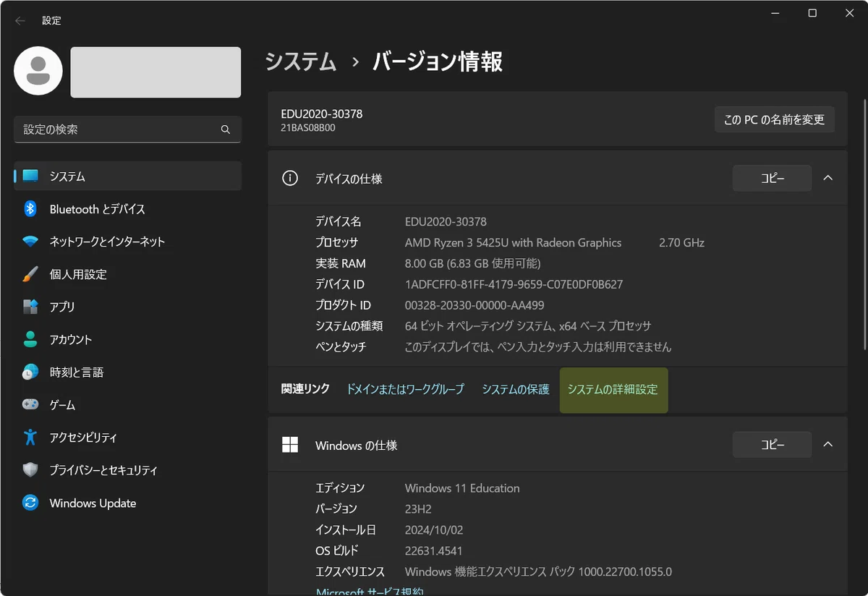Screen dimensions: 868x596
Task: Click the システムの種類 64 ビット value
Action: [x=528, y=326]
